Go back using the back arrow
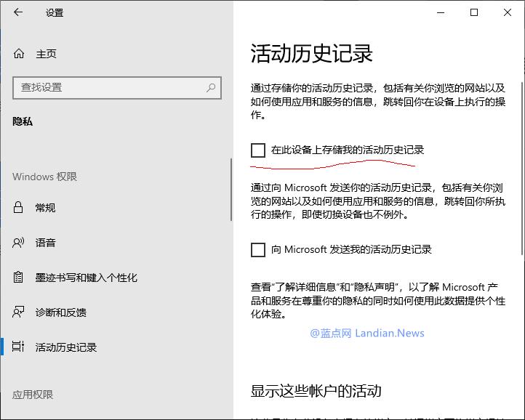Screen dimensions: 525x420 [x=18, y=12]
